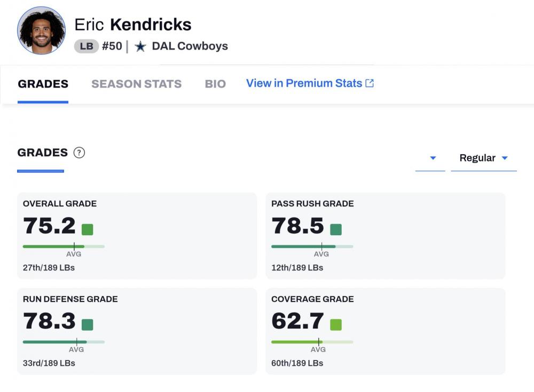Click the Coverage Grade progress bar
This screenshot has height=392, width=534.
pyautogui.click(x=312, y=342)
